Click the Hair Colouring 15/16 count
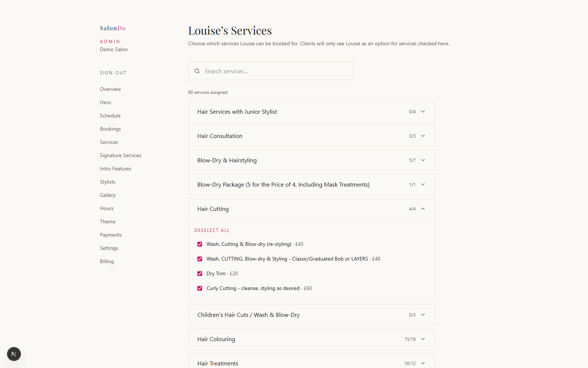The image size is (588, 368). [x=410, y=339]
